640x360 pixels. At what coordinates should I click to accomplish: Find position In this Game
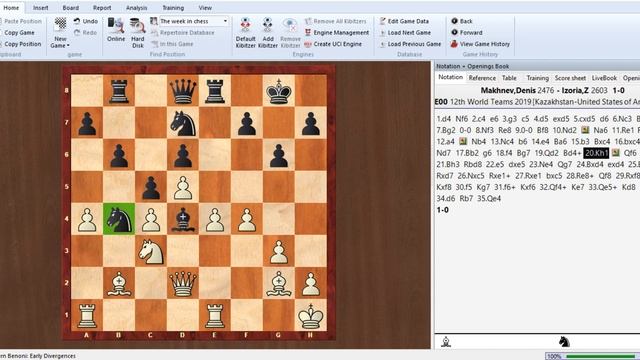pyautogui.click(x=172, y=44)
